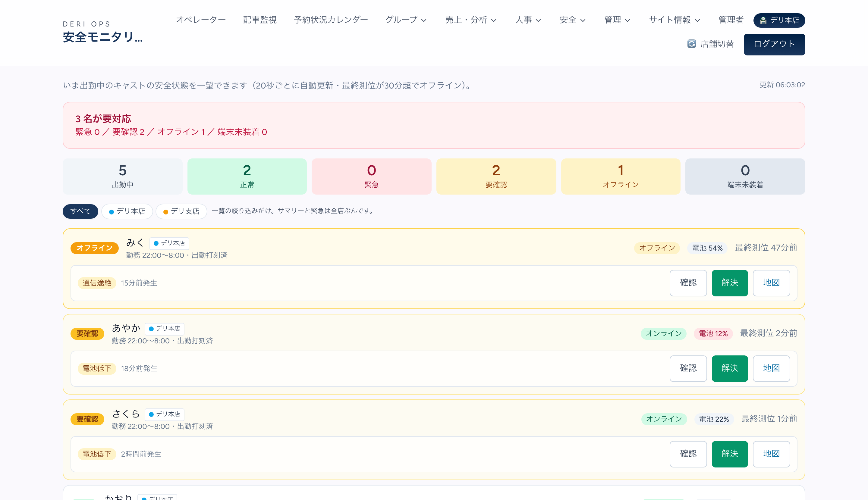The image size is (868, 500).
Task: Click the 電池 12% badge for あやか
Action: (713, 333)
